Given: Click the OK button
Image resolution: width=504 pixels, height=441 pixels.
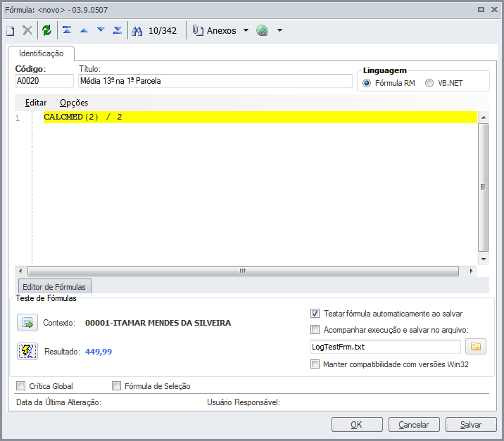Looking at the screenshot, I should point(357,425).
